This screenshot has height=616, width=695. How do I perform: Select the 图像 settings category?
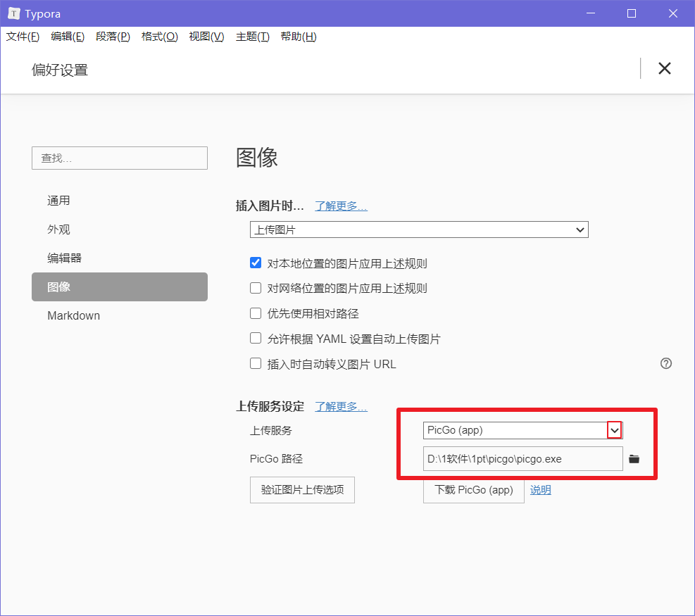(x=120, y=287)
